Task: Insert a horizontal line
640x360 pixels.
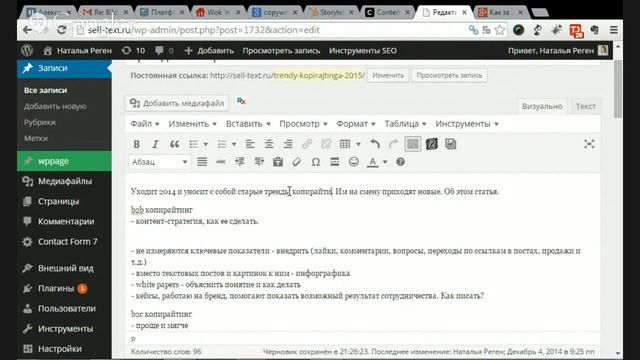Action: coord(335,162)
